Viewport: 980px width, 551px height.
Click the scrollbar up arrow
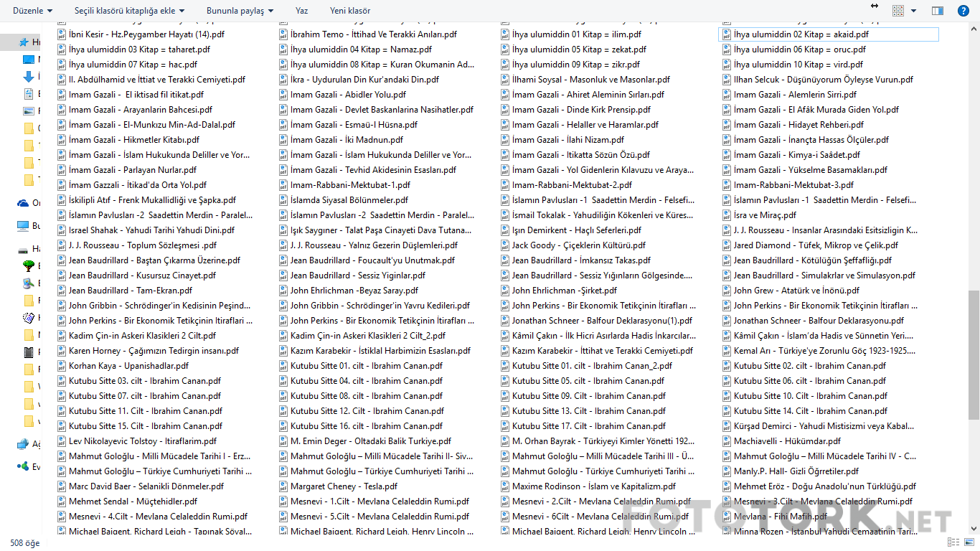click(974, 27)
